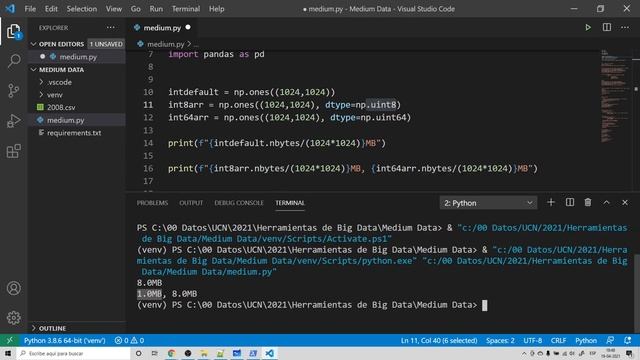Screen dimensions: 640x360
Task: Open the Run menu
Action: 156,9
